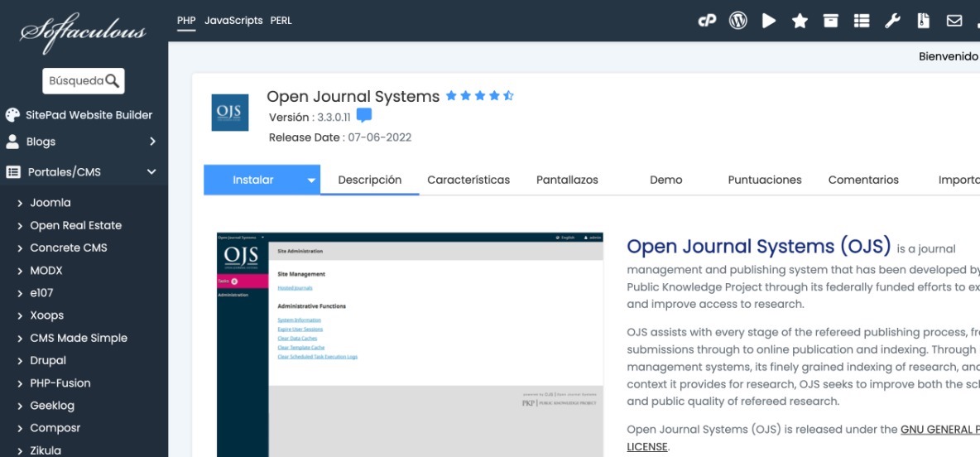This screenshot has height=457, width=980.
Task: Select PHP-Fusion in the sidebar
Action: [60, 383]
